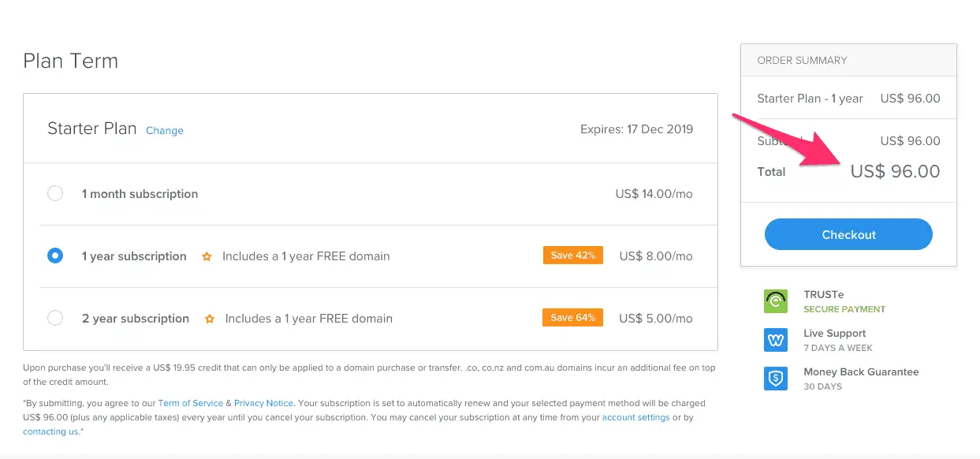
Task: Select the 1 month subscription radio button
Action: coord(55,193)
